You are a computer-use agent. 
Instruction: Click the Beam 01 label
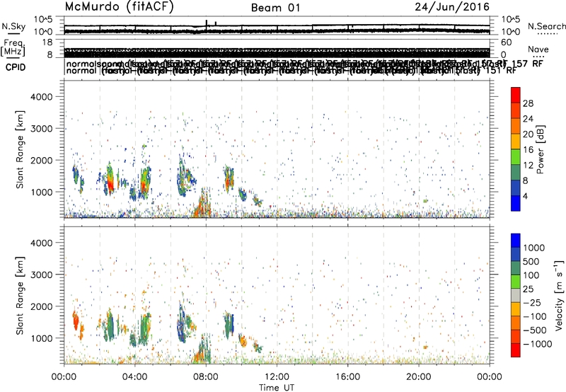point(275,8)
